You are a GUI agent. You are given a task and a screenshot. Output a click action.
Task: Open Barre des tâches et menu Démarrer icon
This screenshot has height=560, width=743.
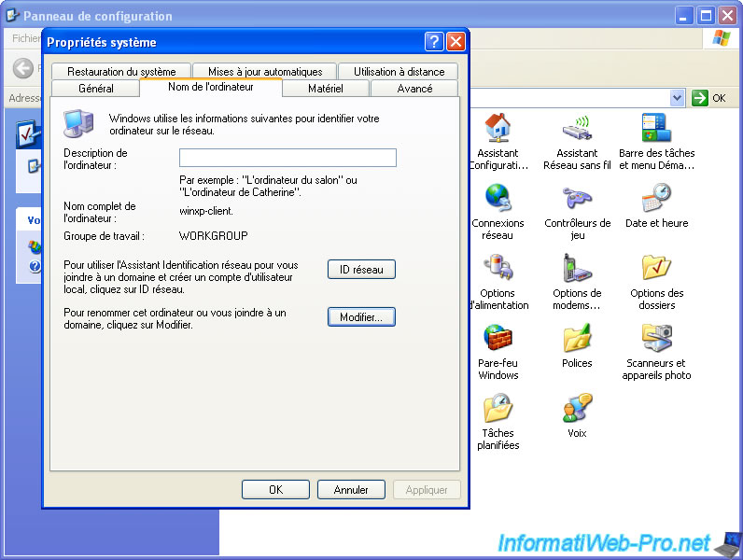[656, 128]
